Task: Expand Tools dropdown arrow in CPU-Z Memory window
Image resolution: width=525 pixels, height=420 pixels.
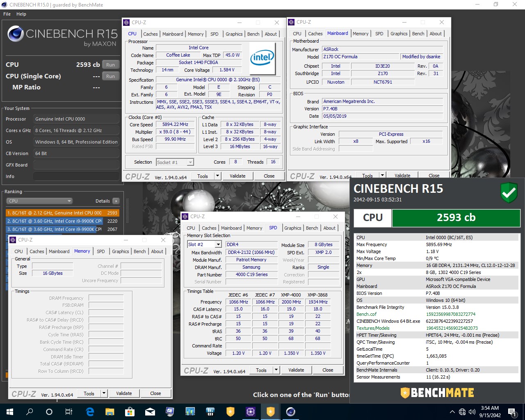Action: (104, 393)
